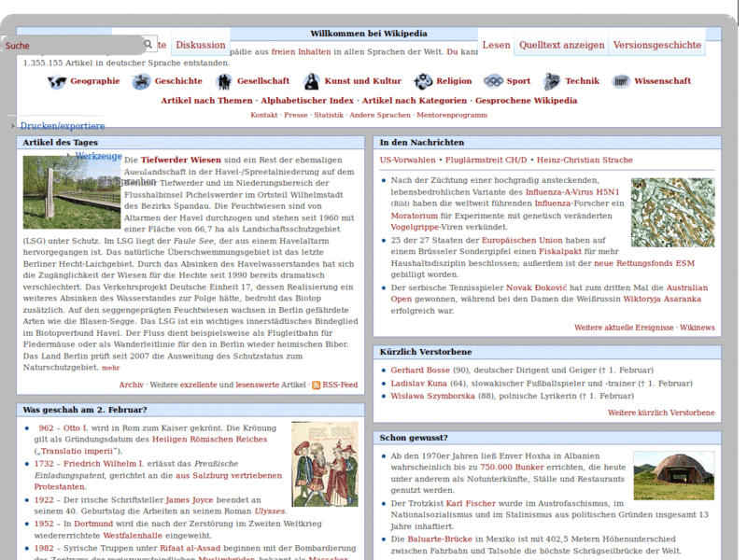The height and width of the screenshot is (560, 747).
Task: Click the Religion symbols icon
Action: click(x=423, y=82)
